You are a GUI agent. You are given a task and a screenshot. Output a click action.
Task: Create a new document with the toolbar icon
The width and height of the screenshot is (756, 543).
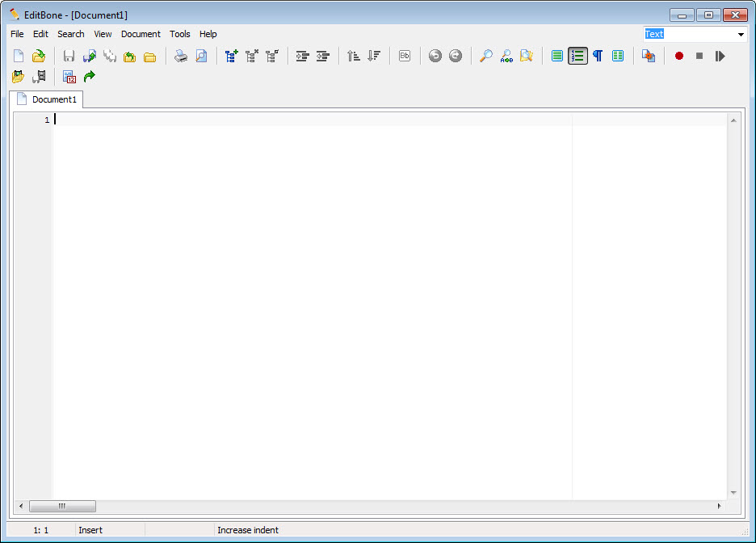click(18, 57)
